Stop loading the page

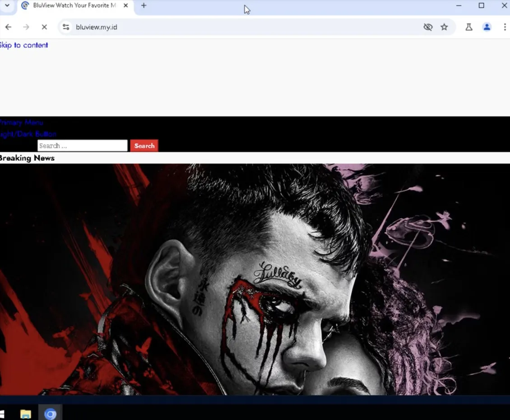[x=44, y=27]
